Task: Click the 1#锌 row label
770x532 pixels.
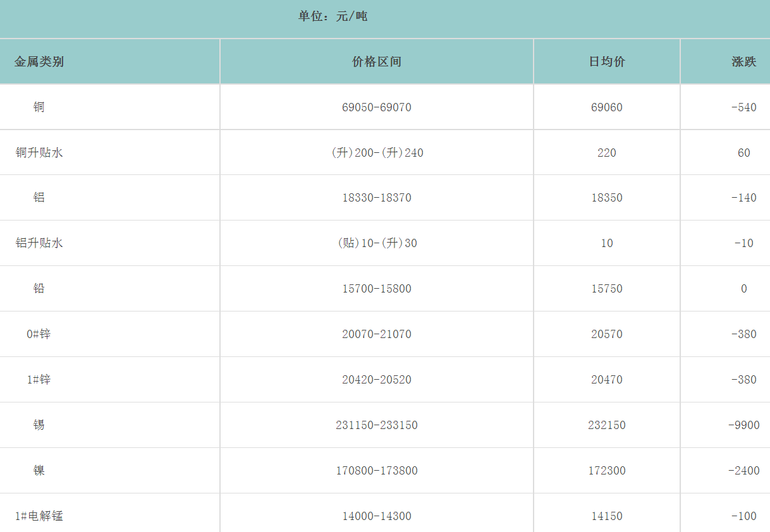Action: coord(39,380)
